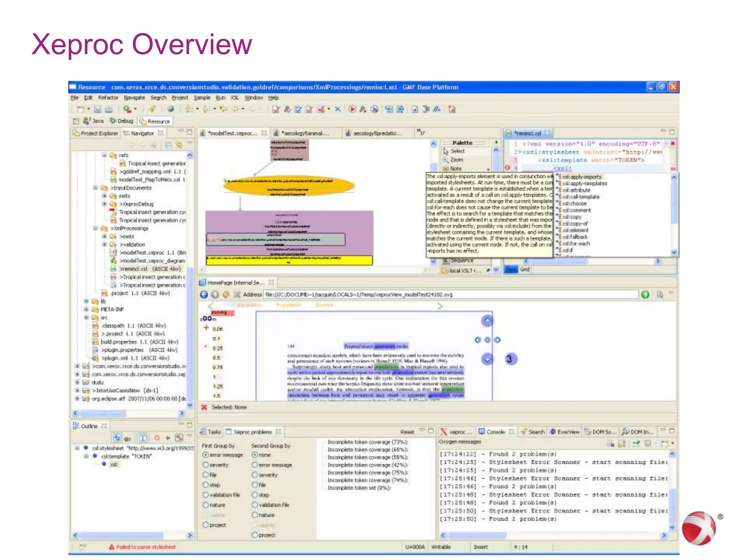Click the browser Back arrow icon
The image size is (747, 560).
click(204, 295)
